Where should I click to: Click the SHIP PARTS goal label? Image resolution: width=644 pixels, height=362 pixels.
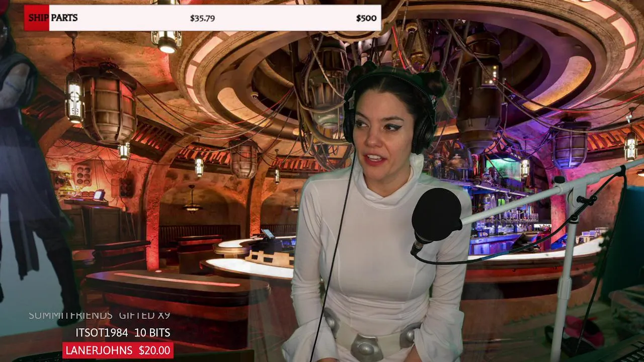coord(53,18)
